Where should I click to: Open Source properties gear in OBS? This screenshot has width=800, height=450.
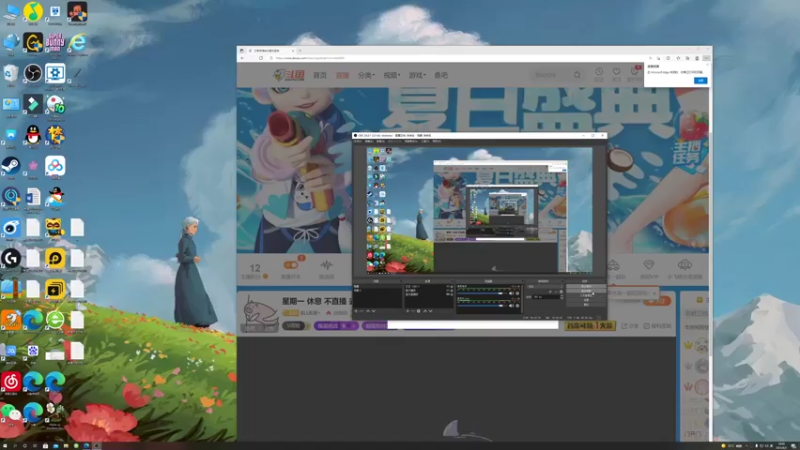(418, 311)
